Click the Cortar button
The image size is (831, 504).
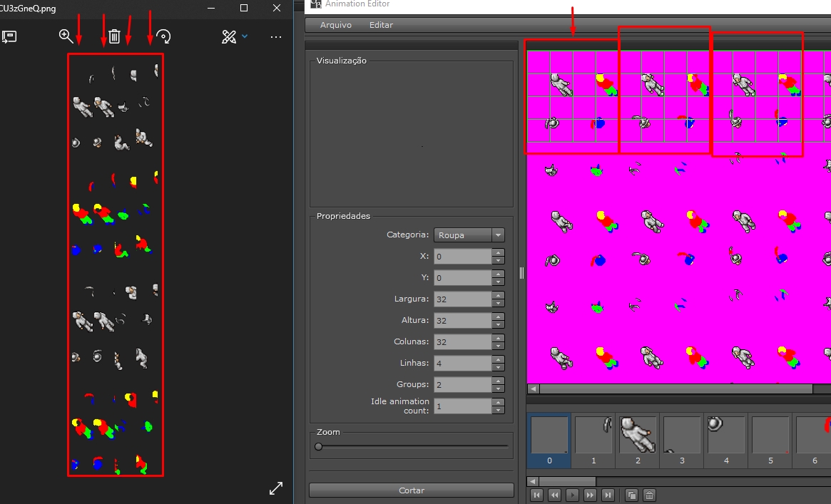pyautogui.click(x=412, y=490)
